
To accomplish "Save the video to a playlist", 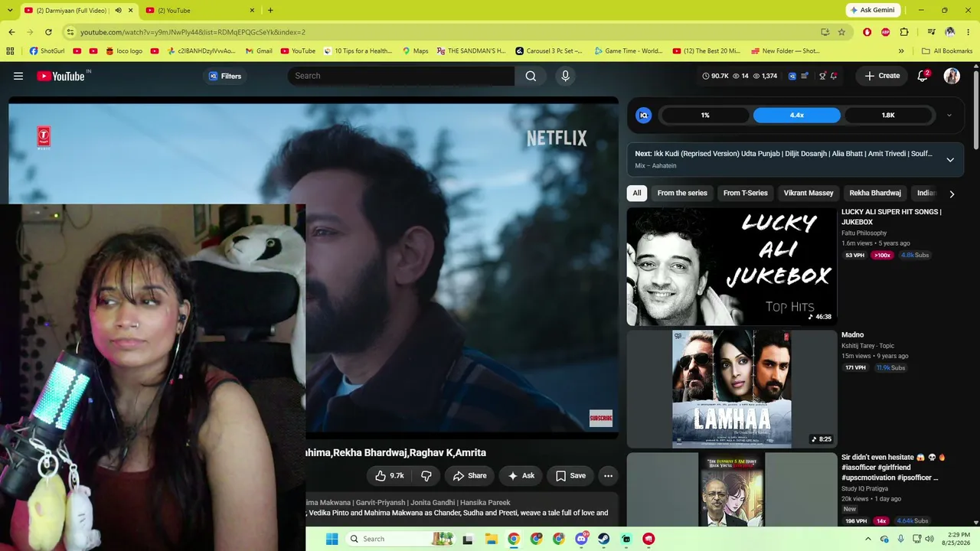I will (571, 475).
